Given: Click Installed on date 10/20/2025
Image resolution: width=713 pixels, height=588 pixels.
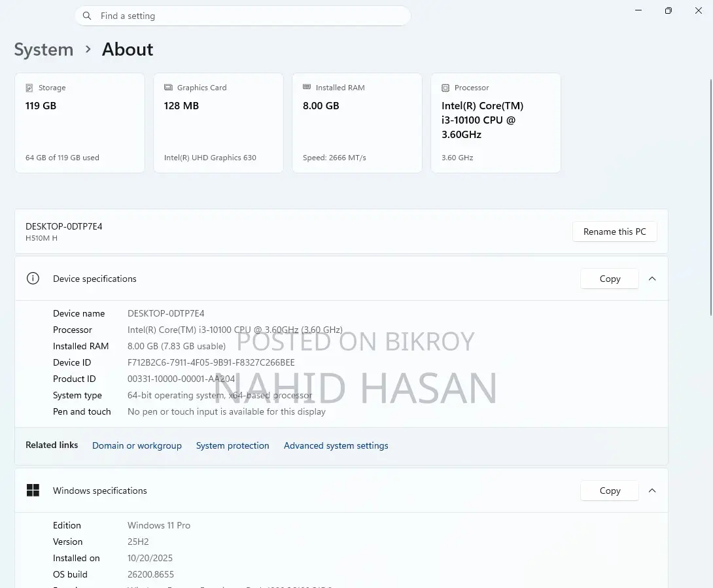Looking at the screenshot, I should coord(150,558).
